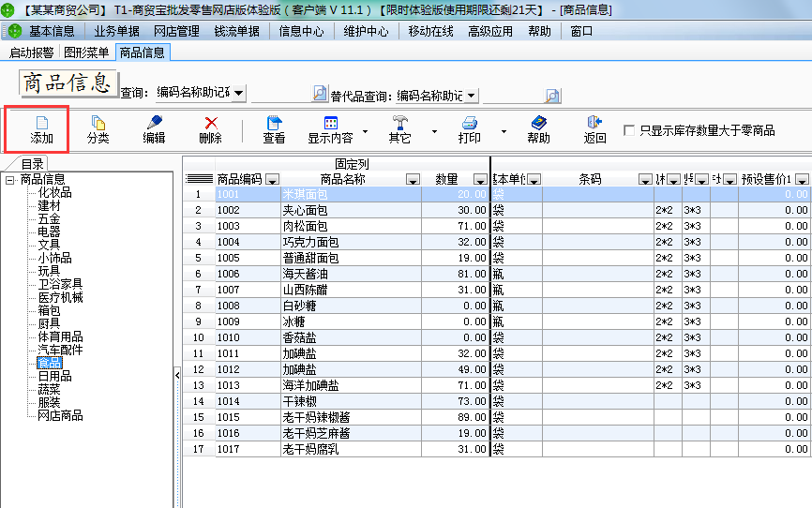Open 帮助 (Help) book icon in toolbar
The image size is (812, 508).
tap(538, 123)
